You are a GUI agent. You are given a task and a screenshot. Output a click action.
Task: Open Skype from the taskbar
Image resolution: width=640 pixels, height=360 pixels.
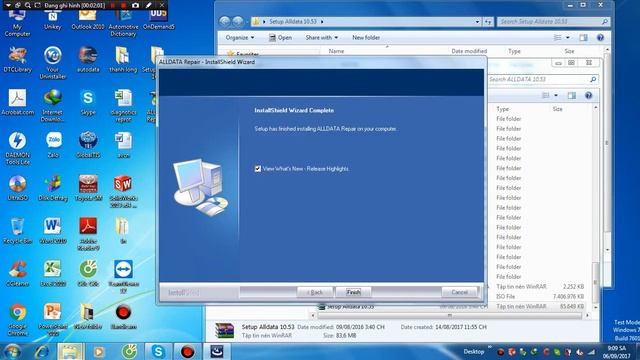158,351
